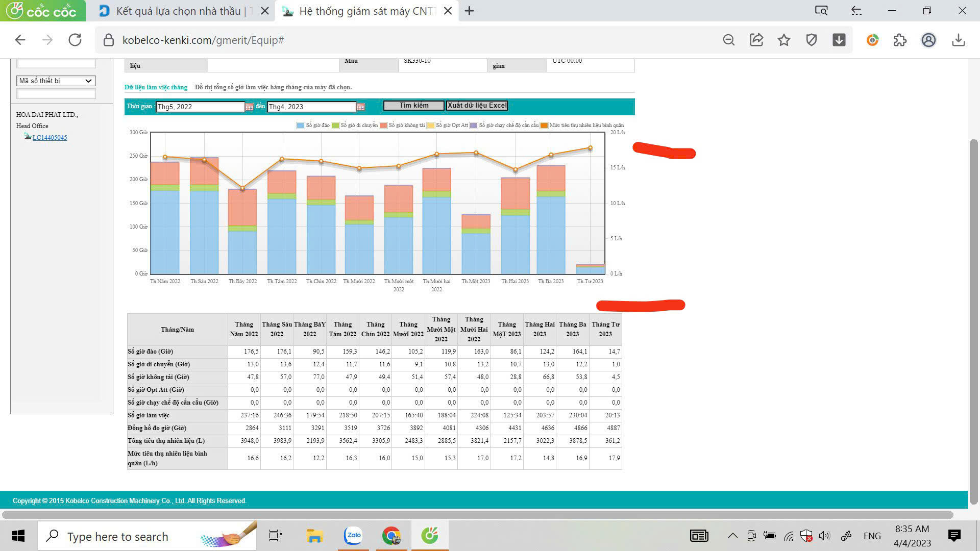Click the browser forward arrow
Viewport: 980px width, 551px height.
(47, 40)
